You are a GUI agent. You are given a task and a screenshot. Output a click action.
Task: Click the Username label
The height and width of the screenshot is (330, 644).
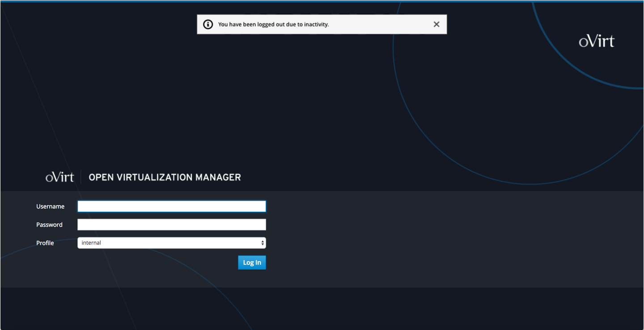tap(50, 206)
